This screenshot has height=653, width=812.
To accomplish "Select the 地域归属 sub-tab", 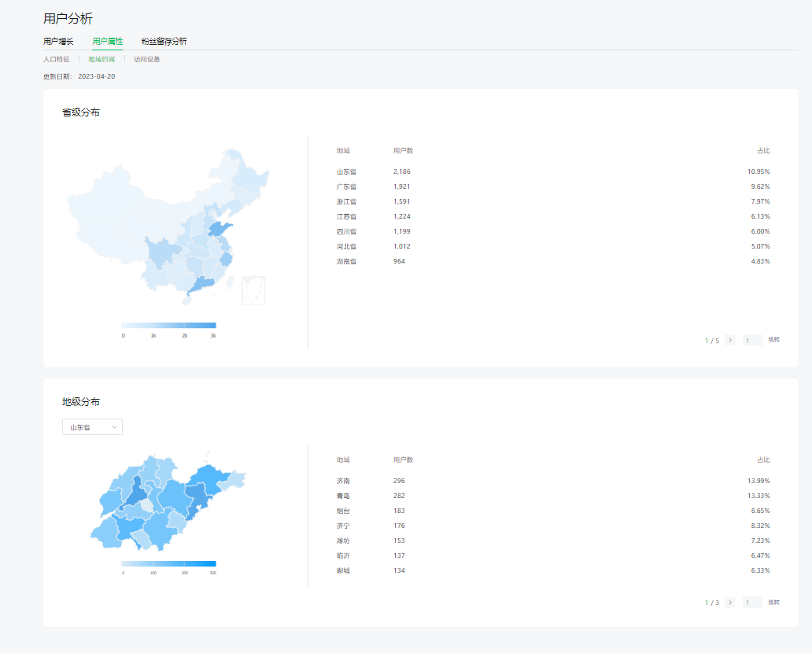I will click(x=101, y=59).
